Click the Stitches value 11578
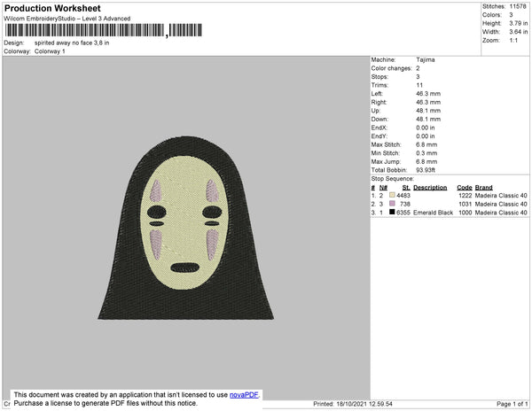Image resolution: width=532 pixels, height=411 pixels. [518, 6]
